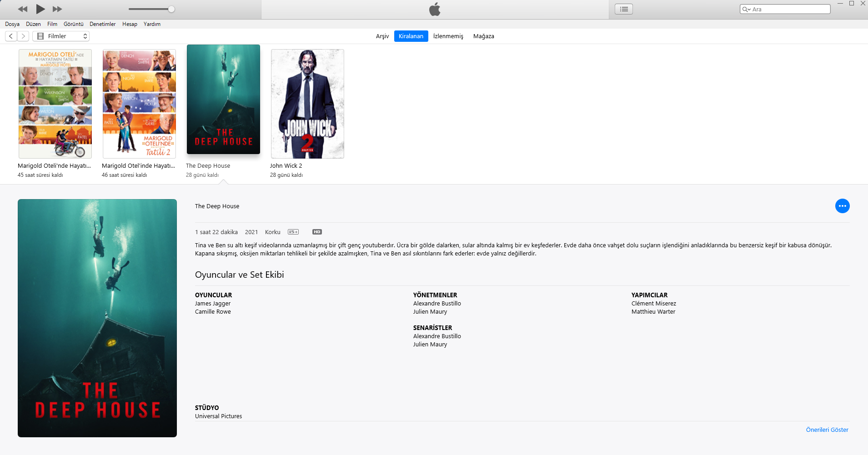Click actor name James Jagger
The height and width of the screenshot is (455, 868).
213,304
